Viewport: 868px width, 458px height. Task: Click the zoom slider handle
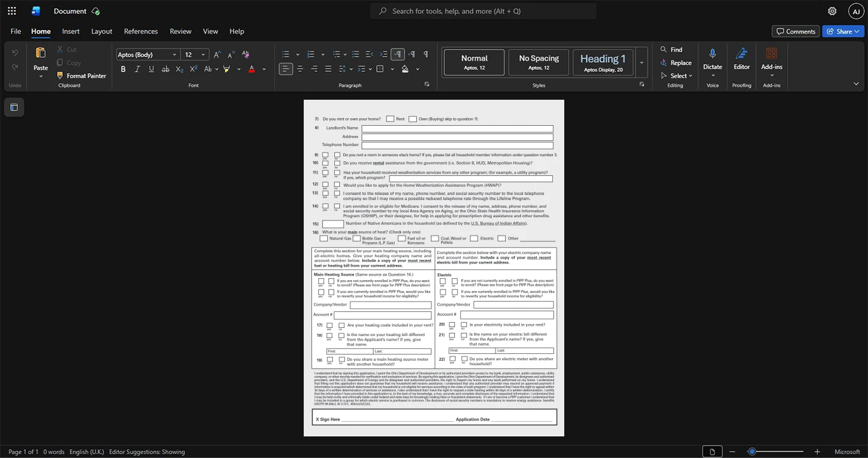[x=752, y=452]
